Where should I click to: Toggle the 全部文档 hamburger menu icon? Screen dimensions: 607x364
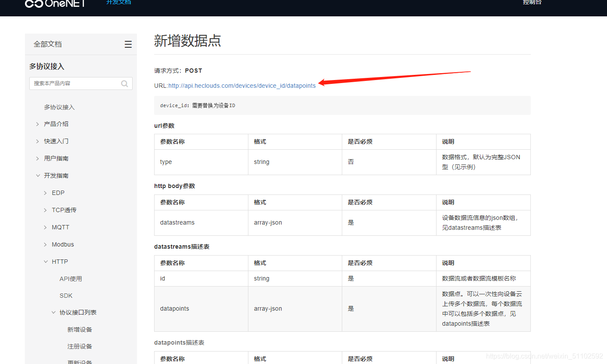pyautogui.click(x=128, y=44)
